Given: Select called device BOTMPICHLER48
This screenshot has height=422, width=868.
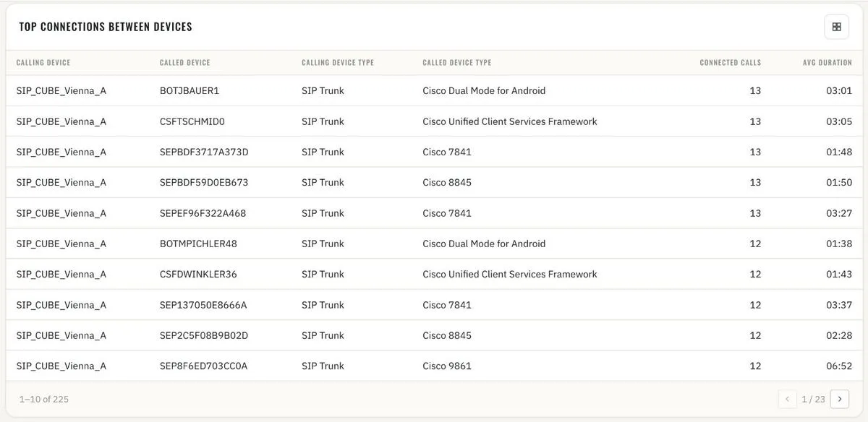Looking at the screenshot, I should click(x=198, y=244).
